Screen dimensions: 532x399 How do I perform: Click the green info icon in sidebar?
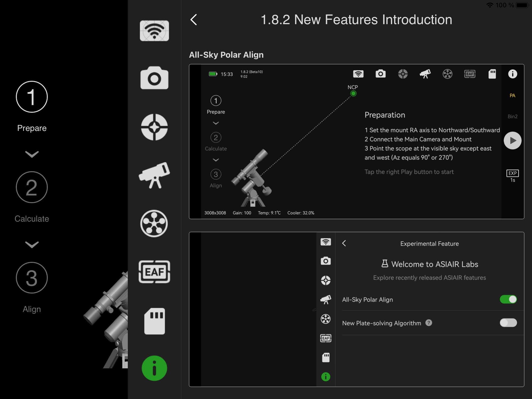(154, 368)
